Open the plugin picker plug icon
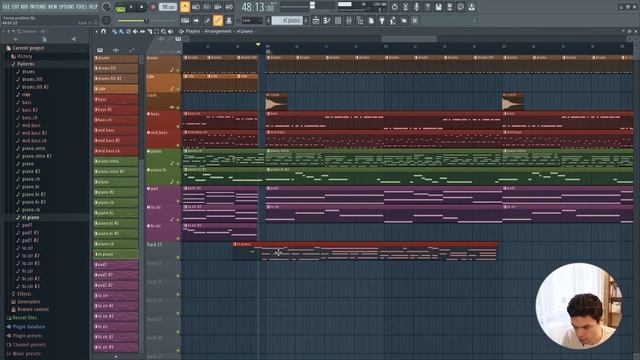 click(x=382, y=20)
